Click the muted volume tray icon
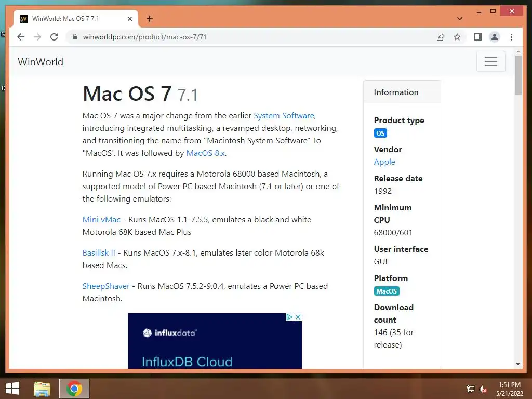 [483, 389]
